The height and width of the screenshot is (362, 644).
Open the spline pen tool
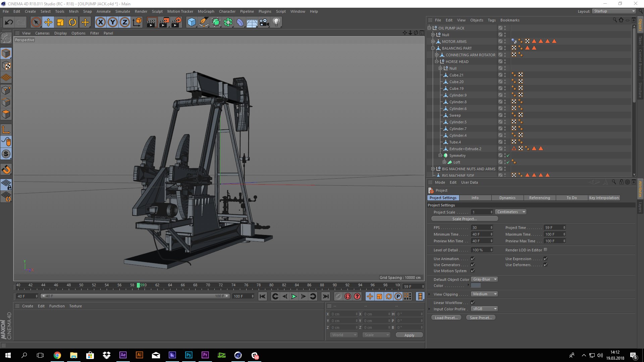click(x=204, y=22)
